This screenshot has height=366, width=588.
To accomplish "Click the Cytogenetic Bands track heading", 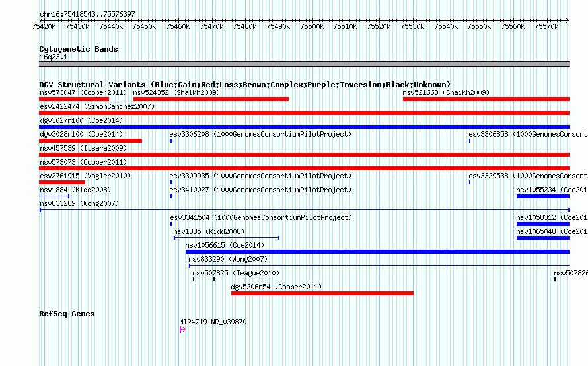I will click(79, 49).
